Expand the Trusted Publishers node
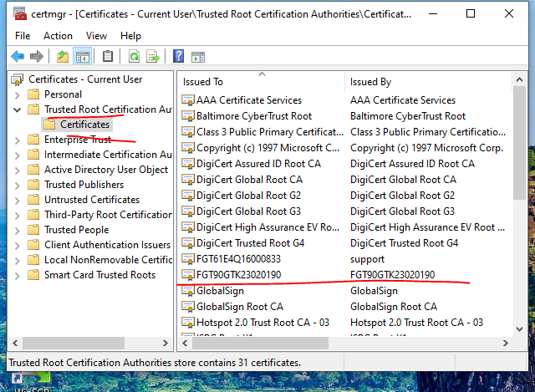Screen dimensions: 535x392 point(17,186)
